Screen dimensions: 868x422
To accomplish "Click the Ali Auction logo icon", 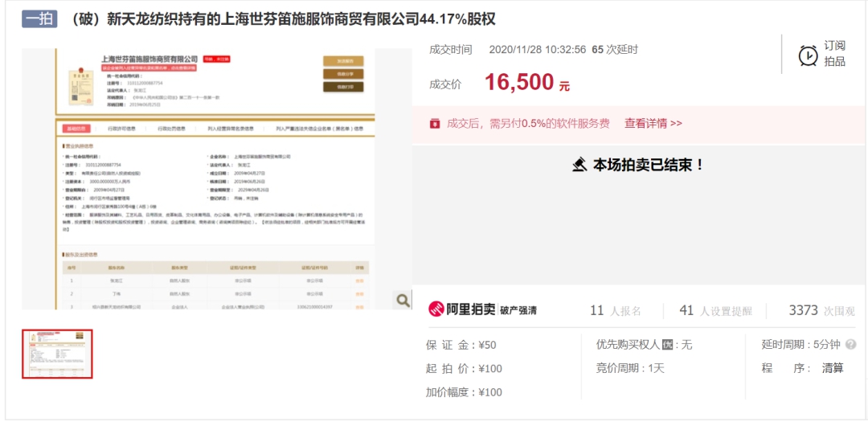I will click(x=436, y=309).
